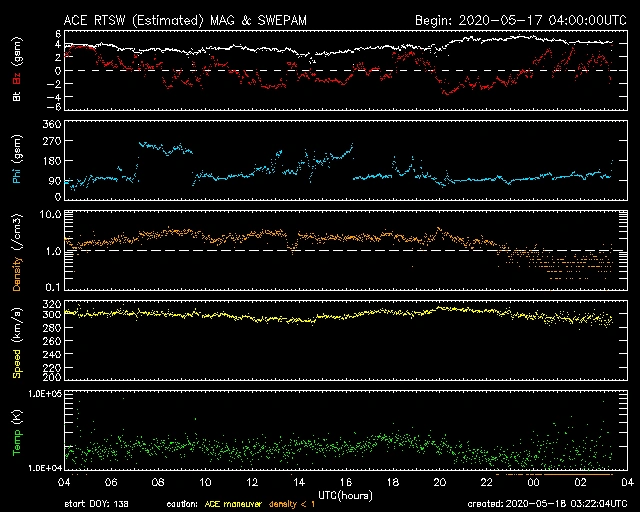Click the "-4" tick on the Bt Bz axis

[54, 97]
